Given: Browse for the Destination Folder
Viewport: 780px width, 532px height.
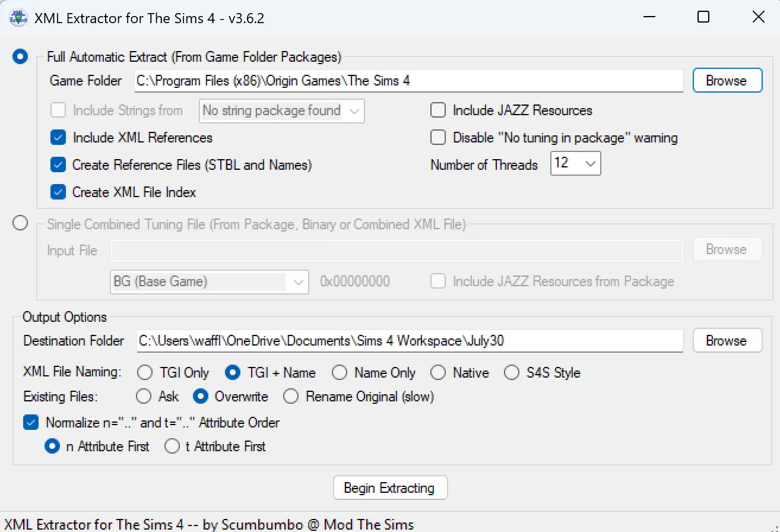Looking at the screenshot, I should click(727, 340).
